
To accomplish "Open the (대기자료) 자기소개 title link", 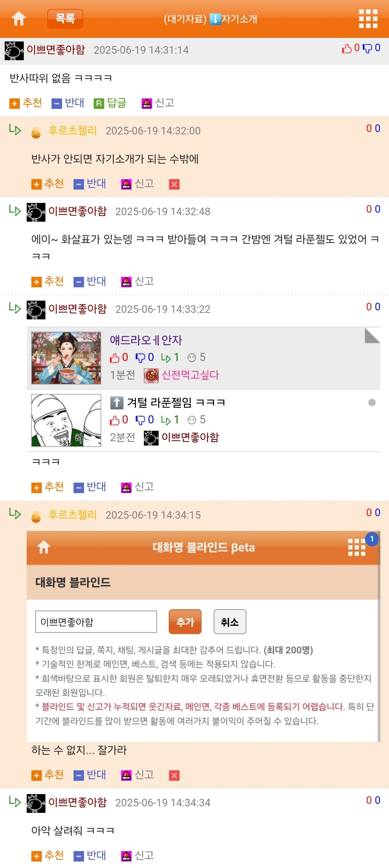I will [211, 19].
